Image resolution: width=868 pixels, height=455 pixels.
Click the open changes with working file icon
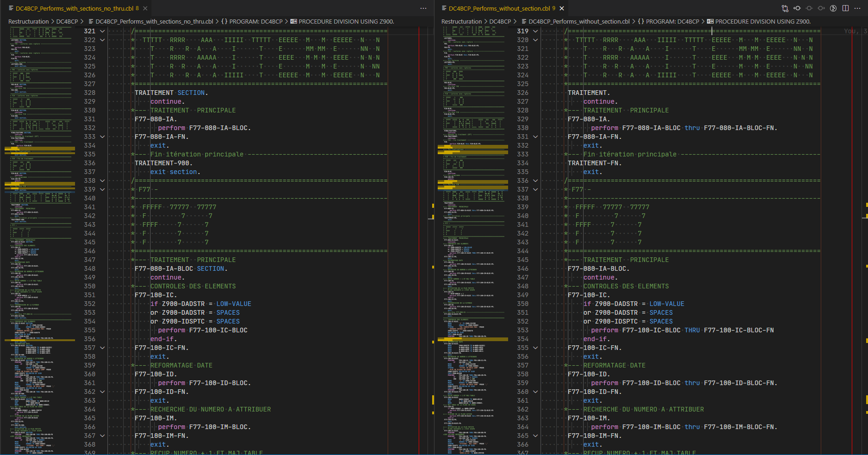(x=809, y=8)
